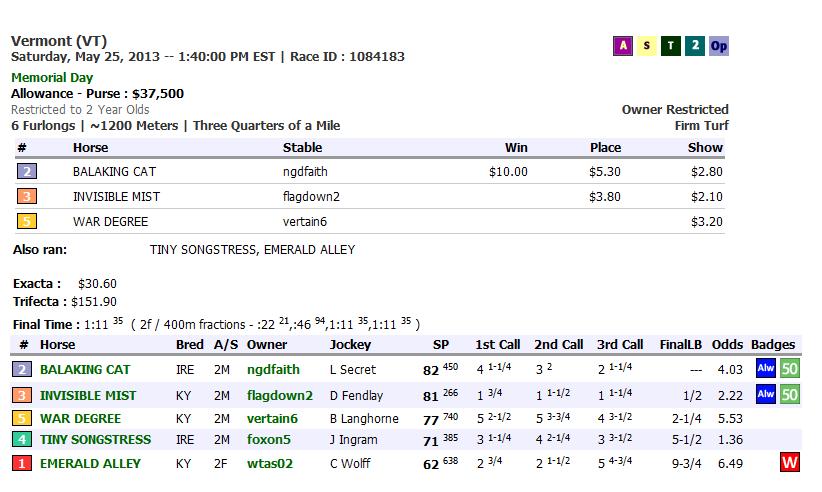This screenshot has height=492, width=822.
Task: Open owner flagdown2 in results table
Action: [279, 396]
